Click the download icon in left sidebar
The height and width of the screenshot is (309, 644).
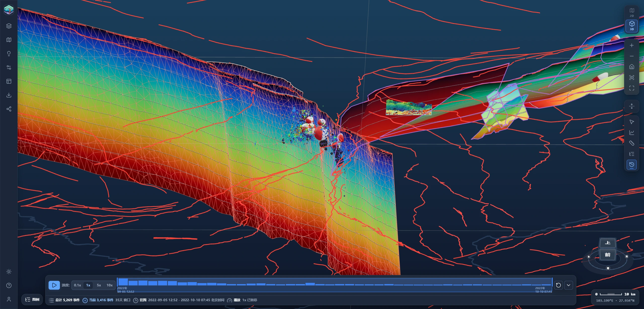[x=9, y=95]
